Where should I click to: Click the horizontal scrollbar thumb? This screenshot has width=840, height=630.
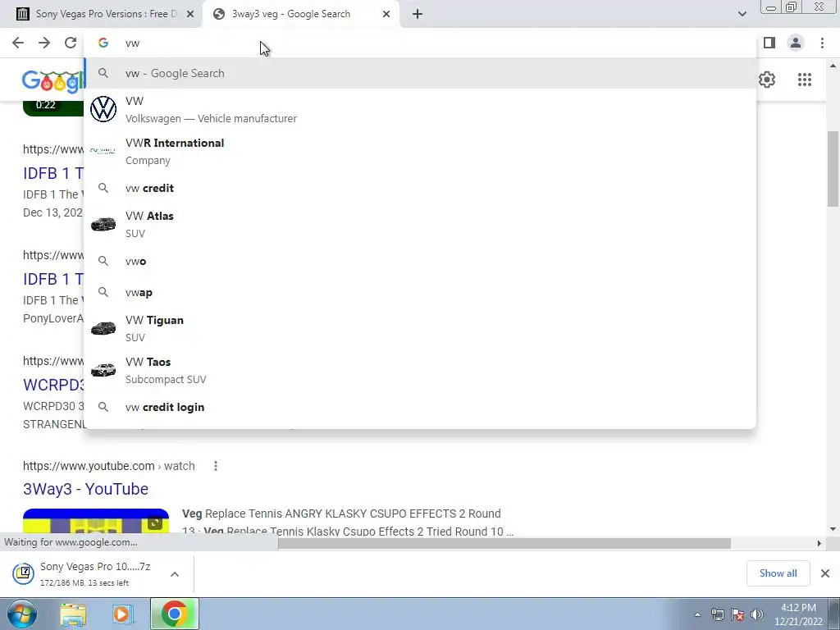(504, 543)
